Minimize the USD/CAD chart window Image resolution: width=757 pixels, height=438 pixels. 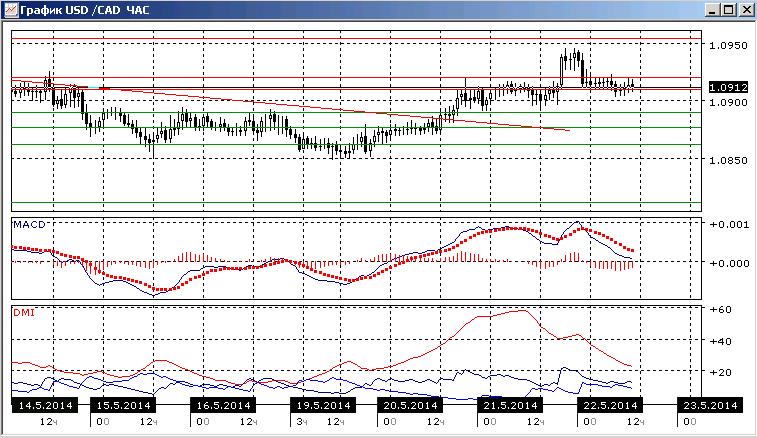tap(711, 10)
